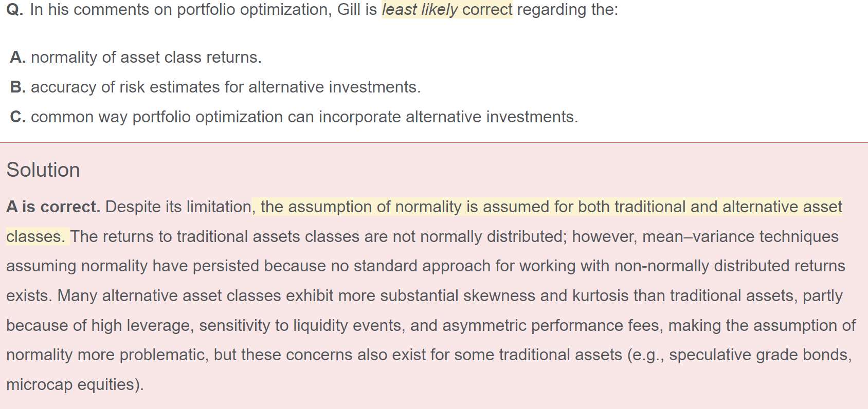Image resolution: width=868 pixels, height=409 pixels.
Task: Select answer B about risk estimate accuracy
Action: click(225, 87)
